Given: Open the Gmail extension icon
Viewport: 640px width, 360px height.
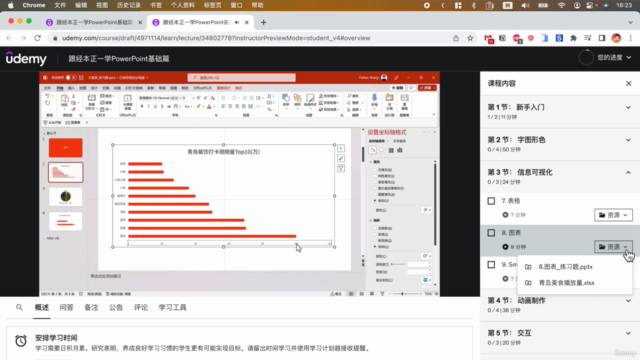Looking at the screenshot, I should click(489, 38).
